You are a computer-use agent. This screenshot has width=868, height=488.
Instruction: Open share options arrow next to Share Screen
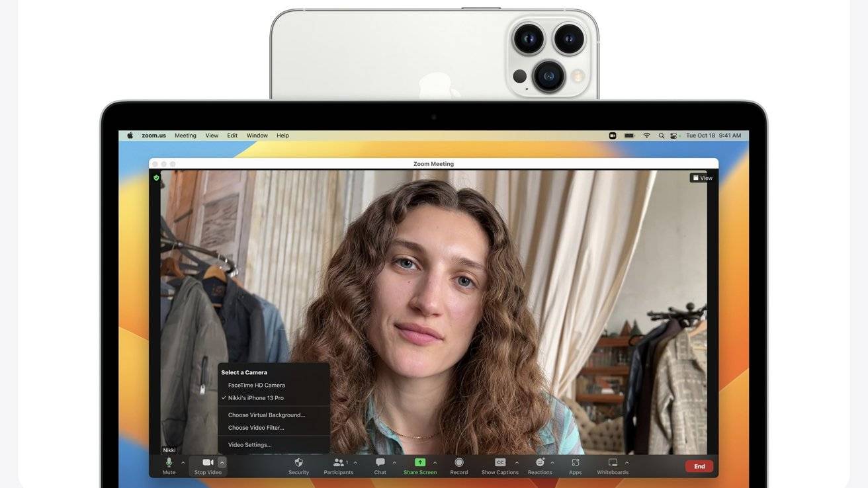coord(435,463)
